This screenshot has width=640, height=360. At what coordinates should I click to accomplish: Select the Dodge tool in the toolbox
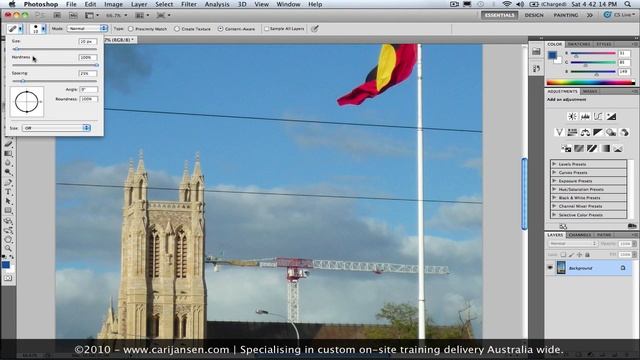tap(8, 172)
